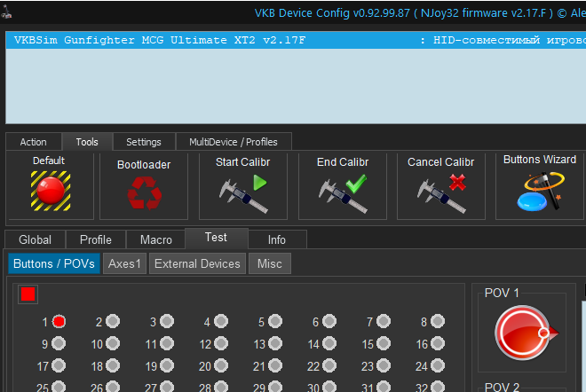
Task: Start calibration with the Start Calibr icon
Action: coord(243,193)
